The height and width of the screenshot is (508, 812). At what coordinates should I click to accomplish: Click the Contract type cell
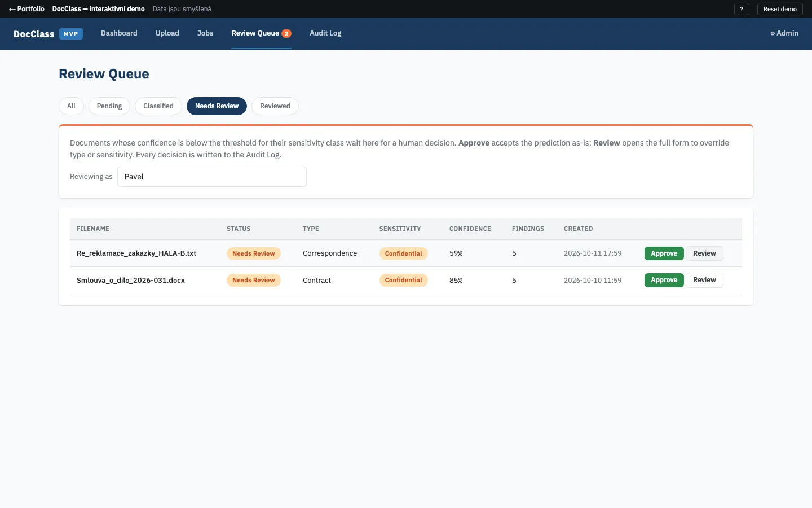tap(317, 281)
